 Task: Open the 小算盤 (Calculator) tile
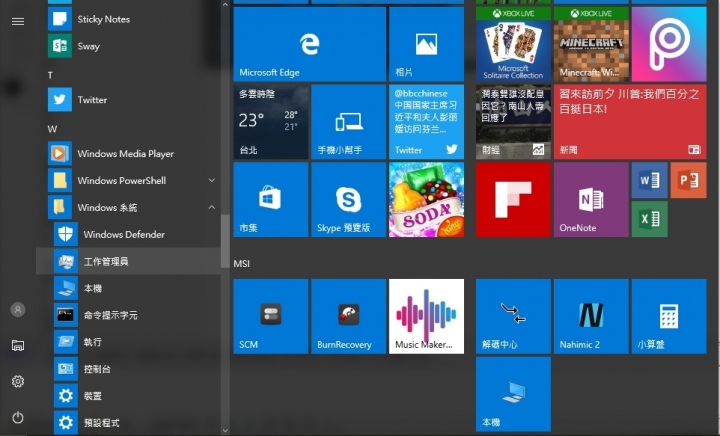[x=669, y=316]
